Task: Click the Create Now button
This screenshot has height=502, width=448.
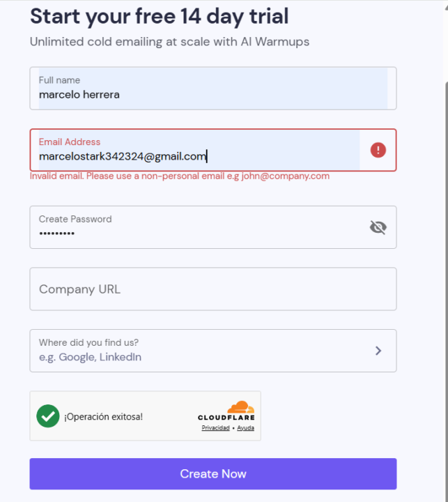Action: (x=213, y=473)
